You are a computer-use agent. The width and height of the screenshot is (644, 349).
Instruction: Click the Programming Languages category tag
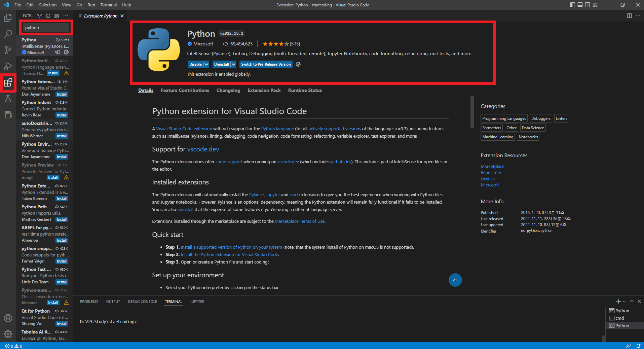tap(504, 118)
